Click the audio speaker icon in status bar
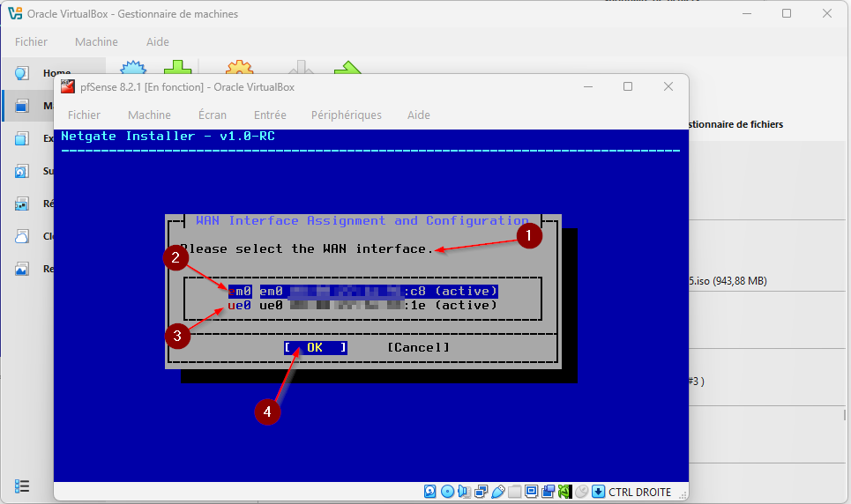Viewport: 851px width, 504px height. click(464, 492)
